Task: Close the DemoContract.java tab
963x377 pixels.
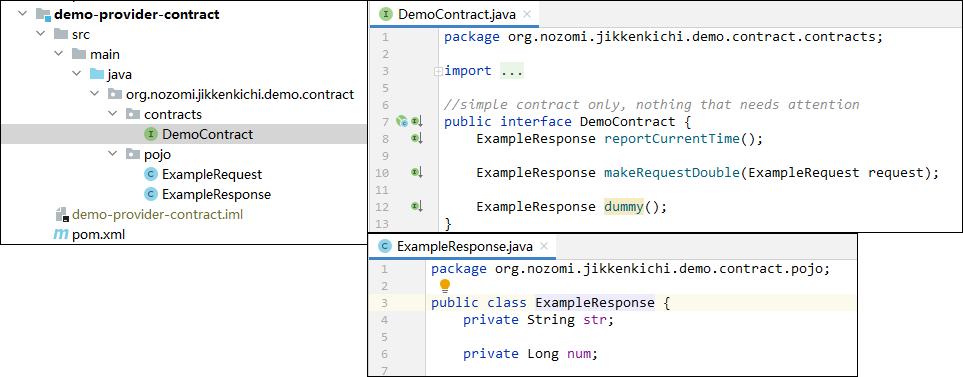Action: [528, 14]
